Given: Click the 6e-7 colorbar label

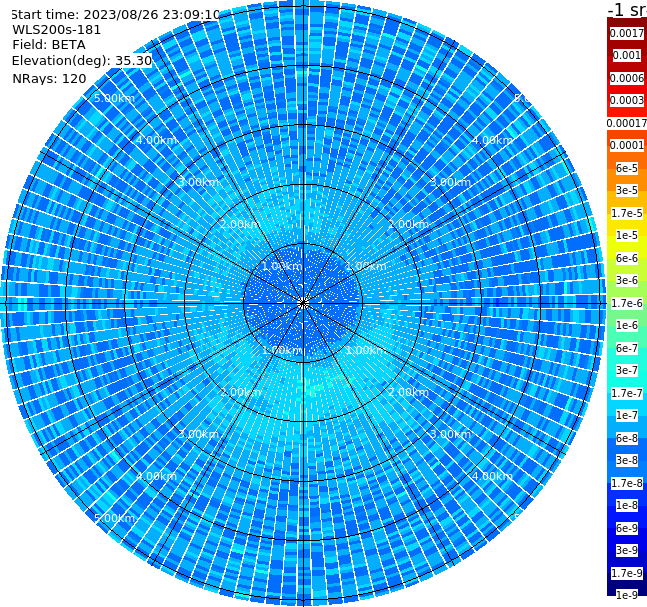Looking at the screenshot, I should 627,348.
